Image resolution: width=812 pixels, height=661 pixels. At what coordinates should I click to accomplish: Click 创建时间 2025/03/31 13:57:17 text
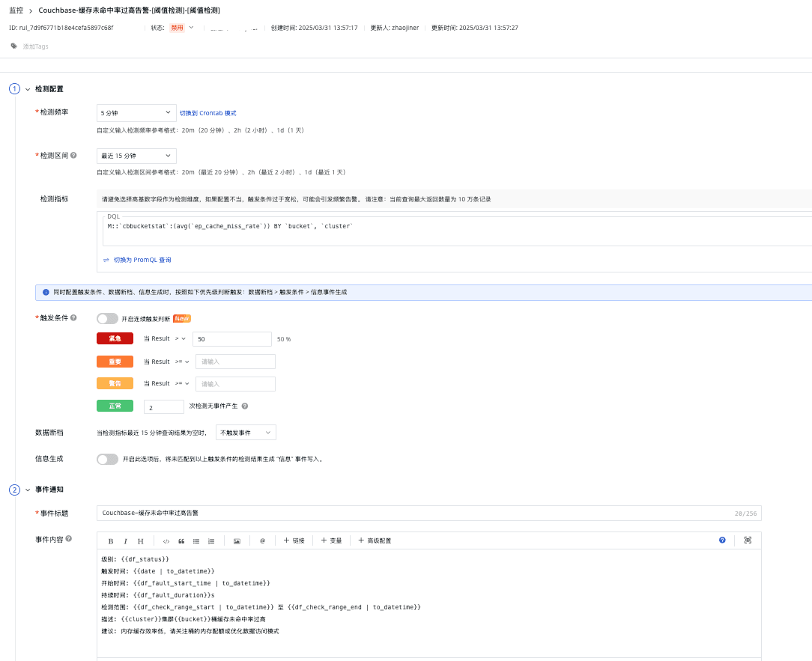(315, 28)
